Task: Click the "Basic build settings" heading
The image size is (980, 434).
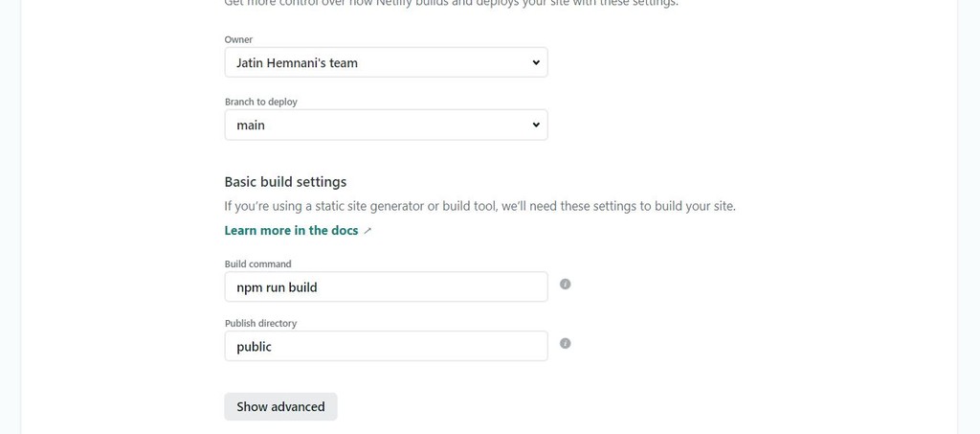Action: [285, 182]
